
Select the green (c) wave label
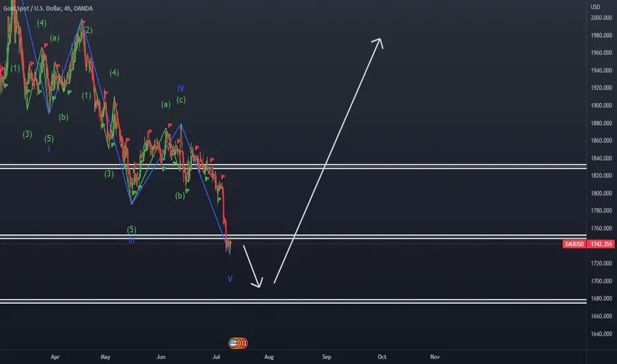pyautogui.click(x=181, y=100)
